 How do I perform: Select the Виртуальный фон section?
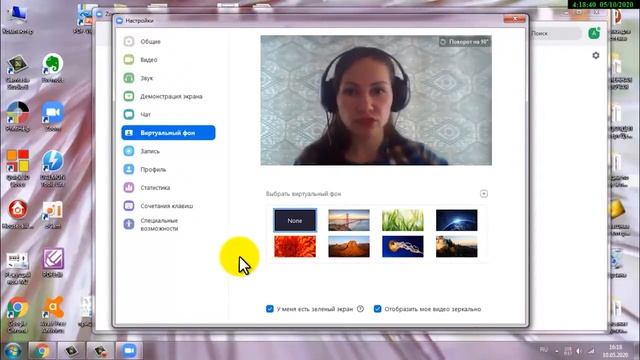[168, 133]
